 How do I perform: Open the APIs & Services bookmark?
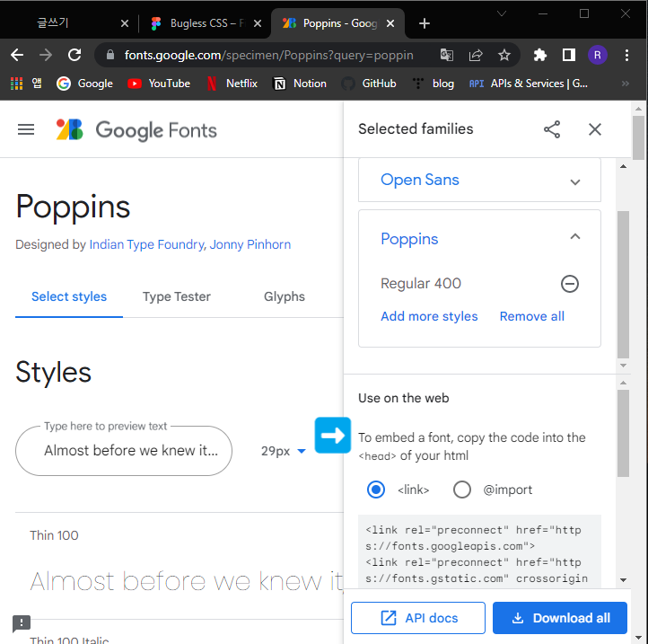click(x=529, y=84)
